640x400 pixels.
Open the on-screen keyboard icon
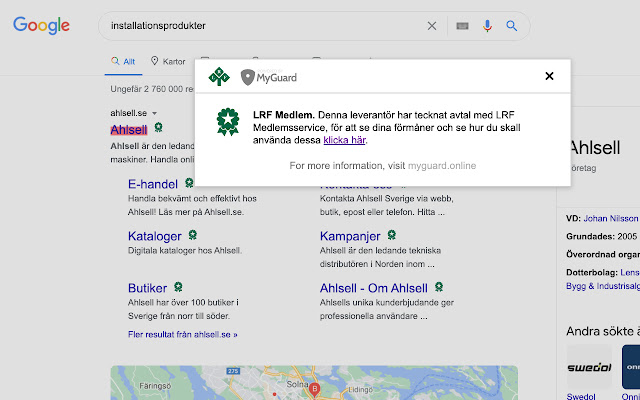[x=462, y=26]
